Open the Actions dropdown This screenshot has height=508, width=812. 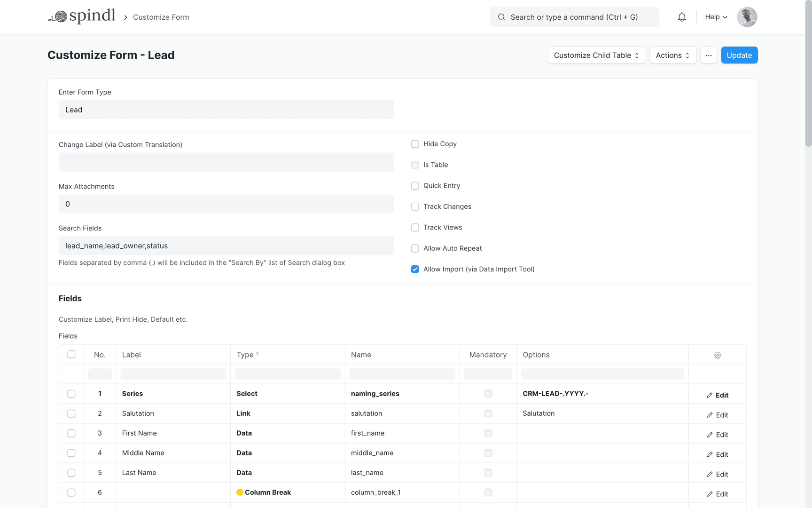click(673, 55)
